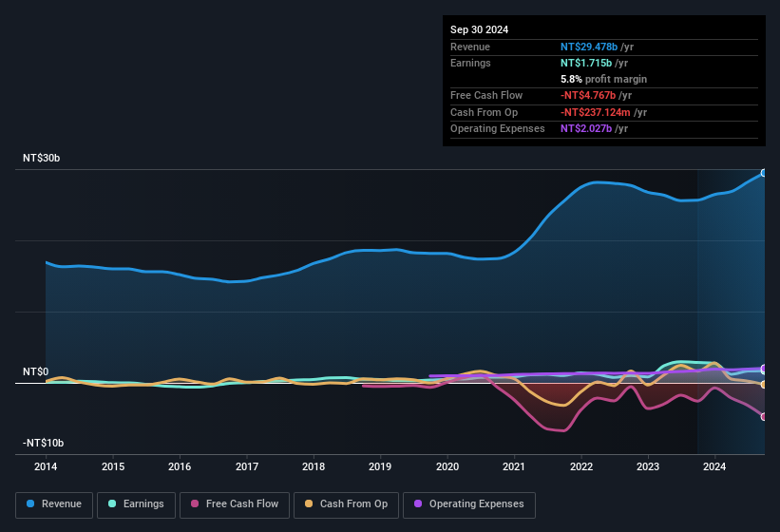
Task: Toggle the Earnings series legend button
Action: (x=136, y=504)
